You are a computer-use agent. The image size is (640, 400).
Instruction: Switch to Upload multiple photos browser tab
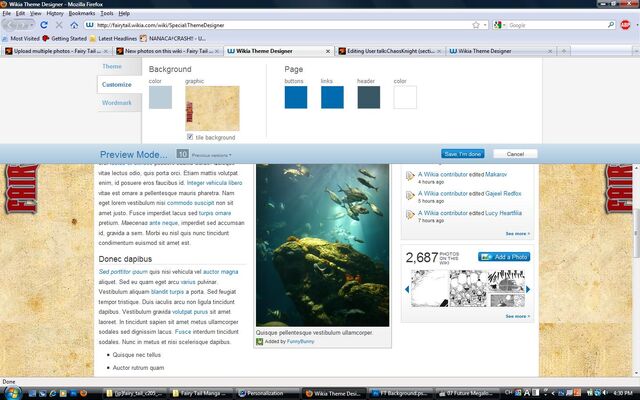tap(57, 51)
